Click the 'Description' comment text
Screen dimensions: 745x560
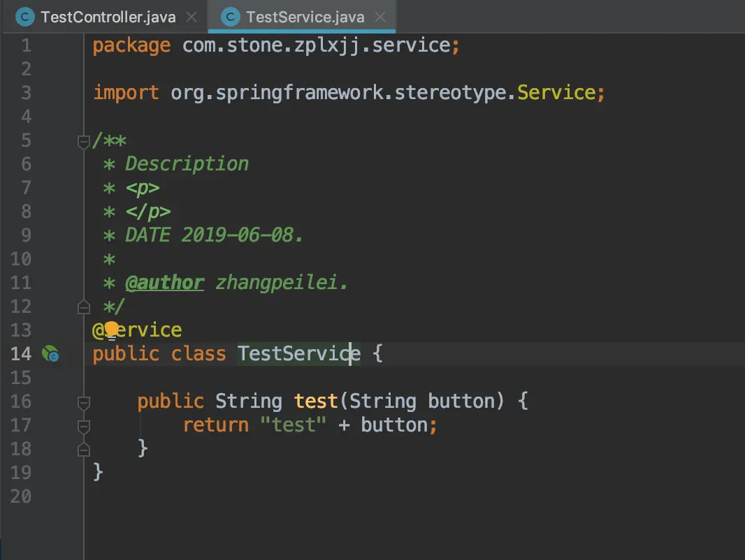tap(187, 165)
